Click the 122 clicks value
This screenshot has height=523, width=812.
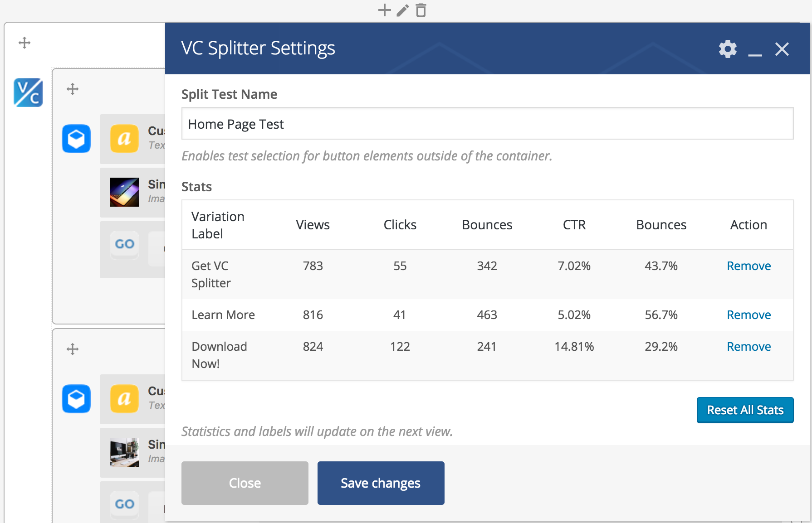(x=400, y=347)
